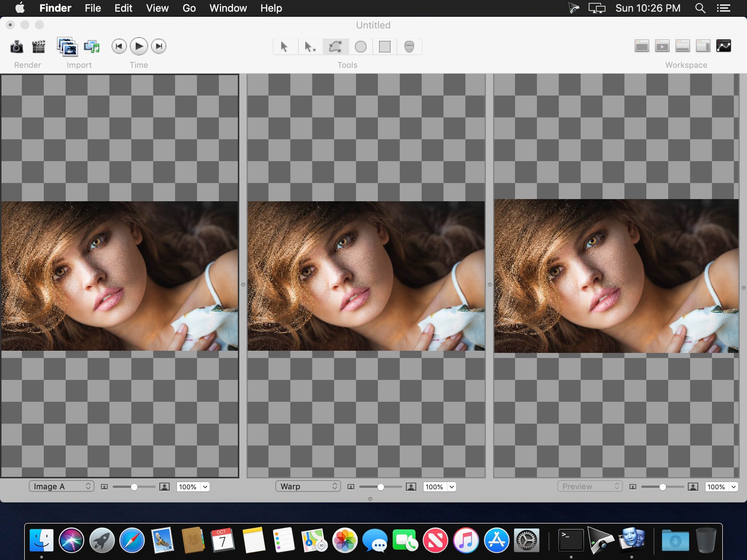The image size is (747, 560).
Task: Open the Edit menu
Action: tap(123, 8)
